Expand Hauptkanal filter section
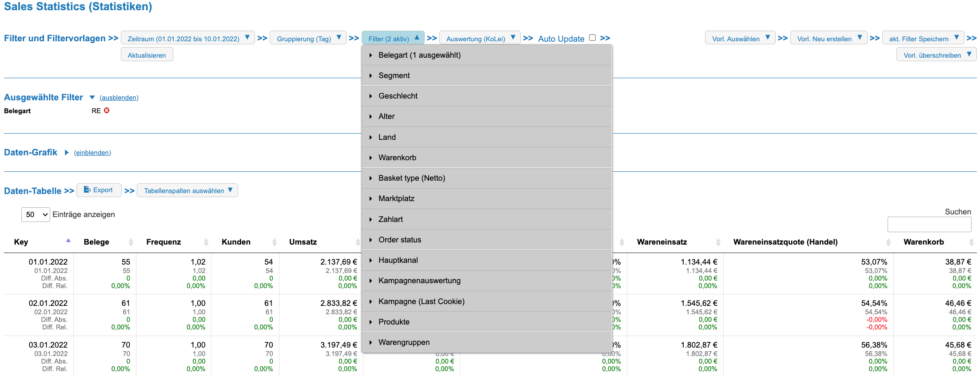 (x=487, y=260)
